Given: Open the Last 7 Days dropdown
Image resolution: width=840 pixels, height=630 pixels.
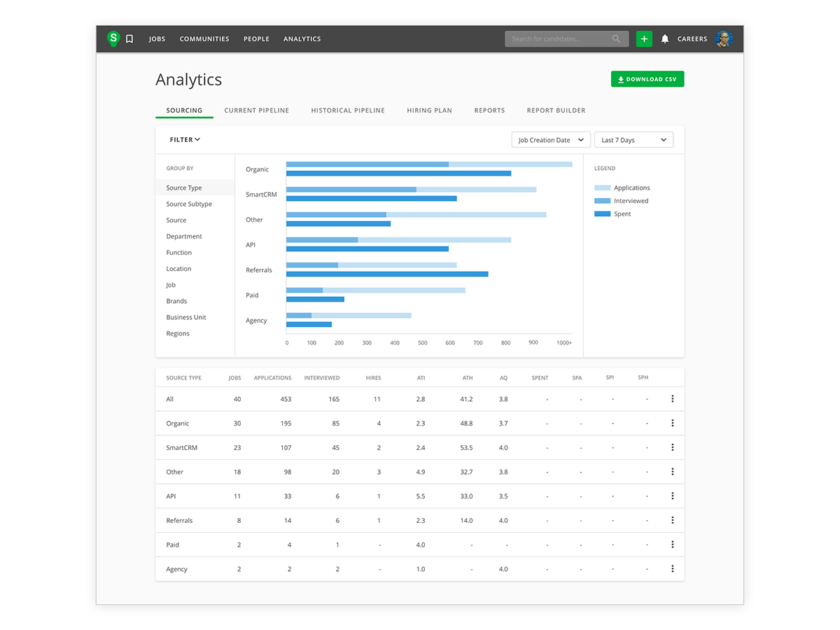Looking at the screenshot, I should 633,140.
